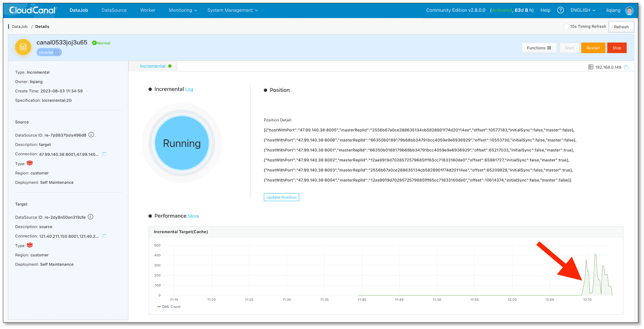Edit the reverse tag via pencil icon
Screen dimensions: 644x329
(57, 52)
